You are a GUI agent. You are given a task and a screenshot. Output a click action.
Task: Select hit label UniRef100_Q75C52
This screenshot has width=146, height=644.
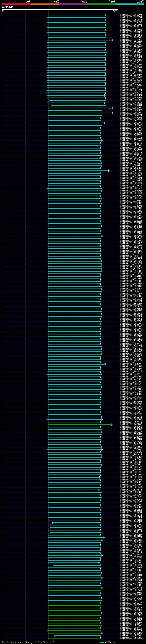tap(131, 558)
